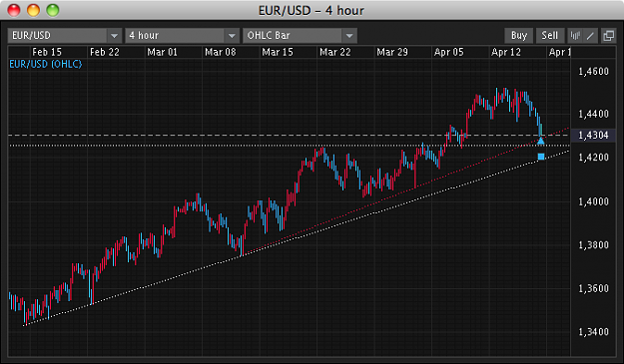Click the Feb 22 date label

pyautogui.click(x=105, y=52)
